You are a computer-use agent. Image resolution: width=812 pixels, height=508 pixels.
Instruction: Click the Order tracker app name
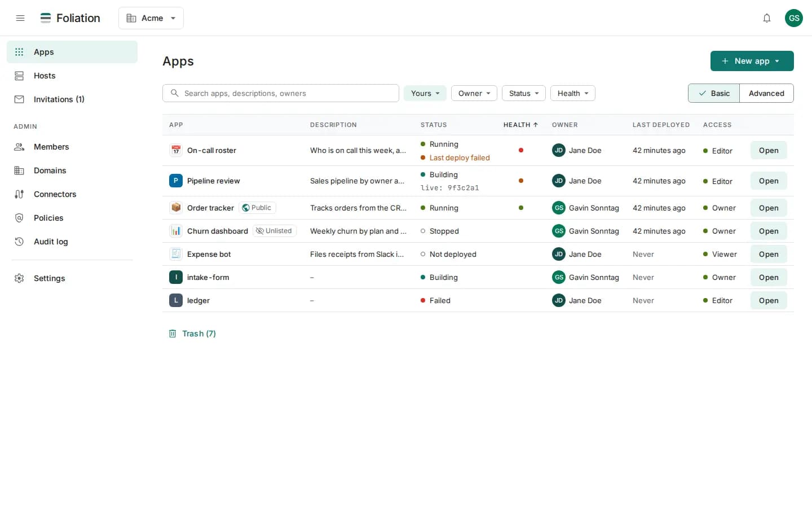tap(210, 208)
